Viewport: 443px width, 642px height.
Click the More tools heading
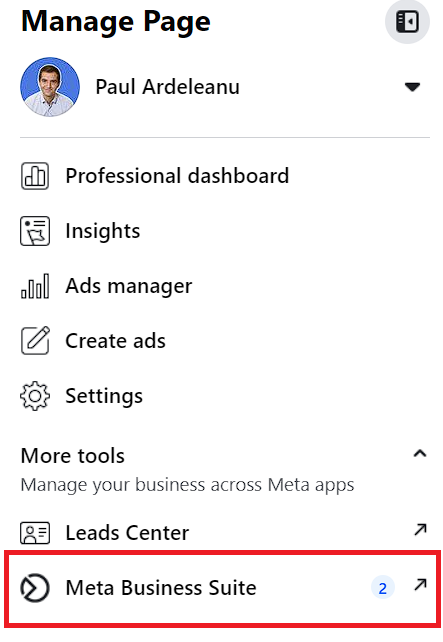72,456
